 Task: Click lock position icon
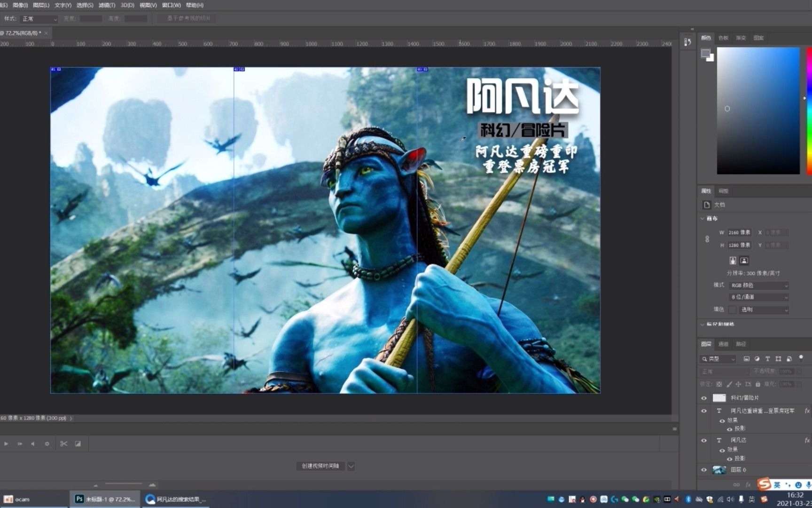[x=739, y=384]
